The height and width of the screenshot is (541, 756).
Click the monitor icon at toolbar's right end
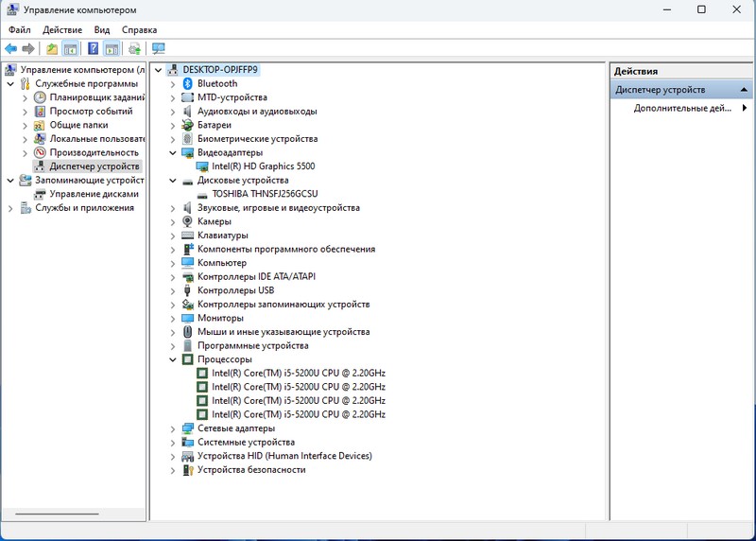pyautogui.click(x=158, y=49)
